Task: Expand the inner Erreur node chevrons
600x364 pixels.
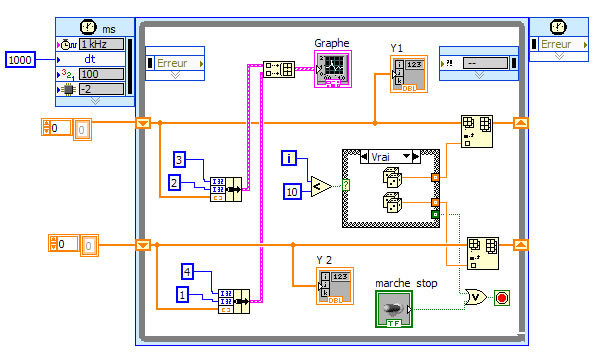Action: coord(175,75)
